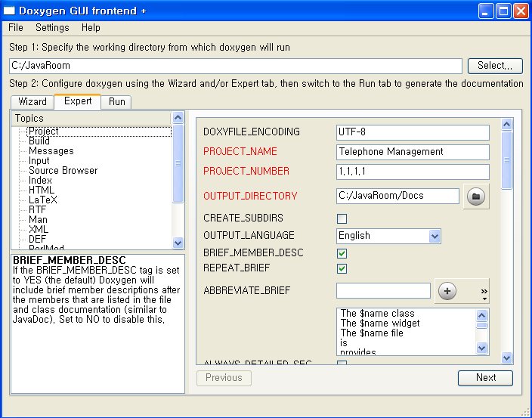
Task: Click settings panel scroll up arrow
Action: 506,125
